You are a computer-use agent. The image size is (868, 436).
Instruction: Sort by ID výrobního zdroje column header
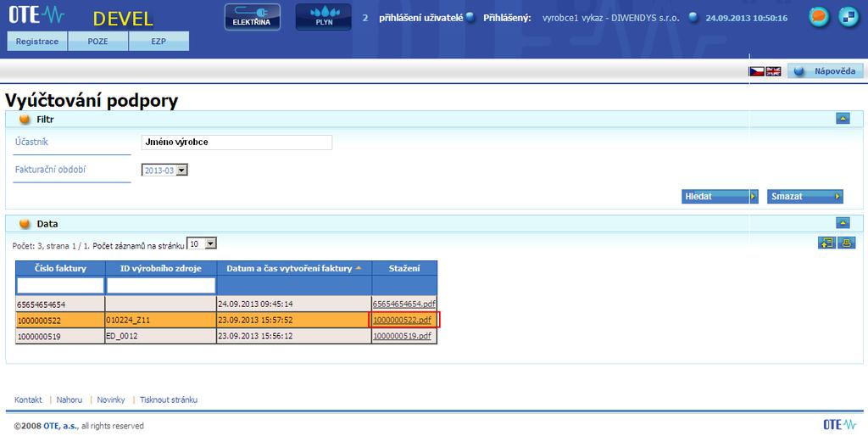click(x=161, y=268)
